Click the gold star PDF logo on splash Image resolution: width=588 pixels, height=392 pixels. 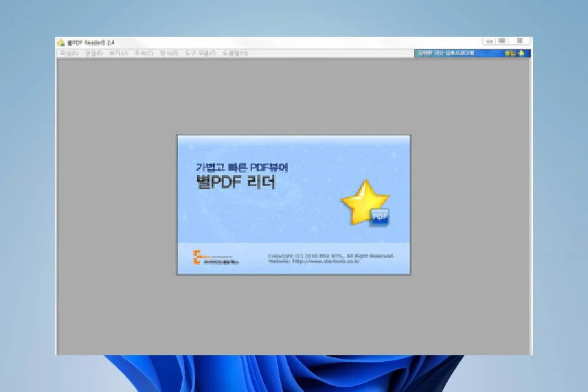(x=365, y=203)
